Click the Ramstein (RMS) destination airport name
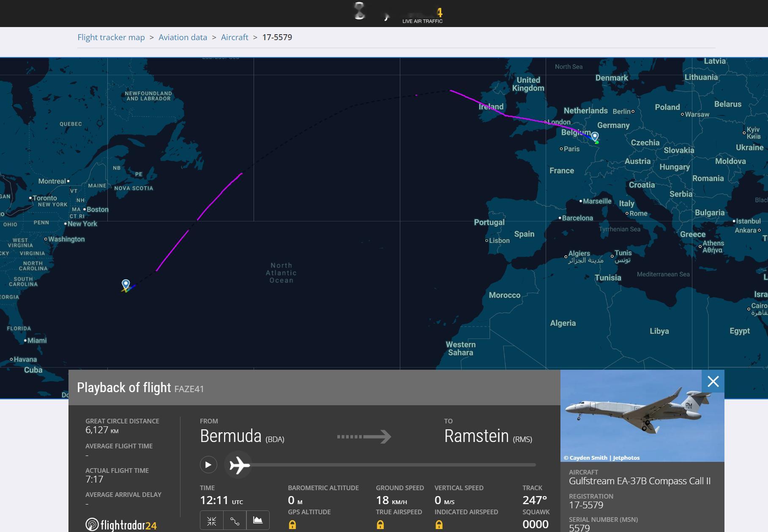 [488, 436]
